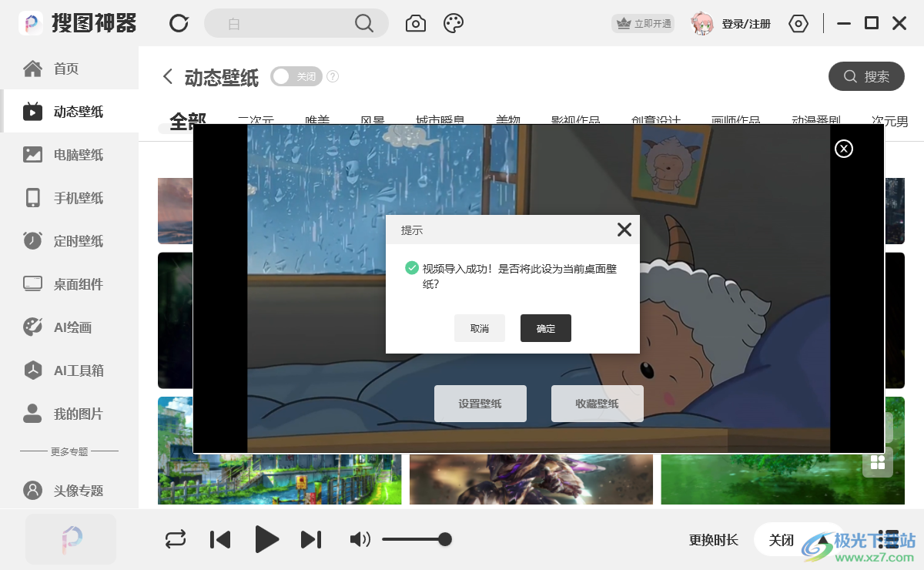Open AI工具箱 in the sidebar
This screenshot has width=924, height=570.
[x=69, y=370]
